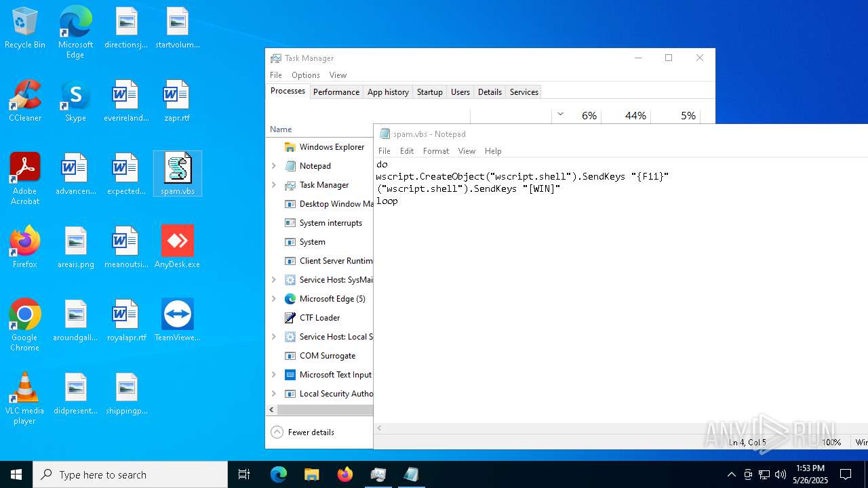Open the Windows Start menu
The image size is (868, 488).
click(16, 474)
